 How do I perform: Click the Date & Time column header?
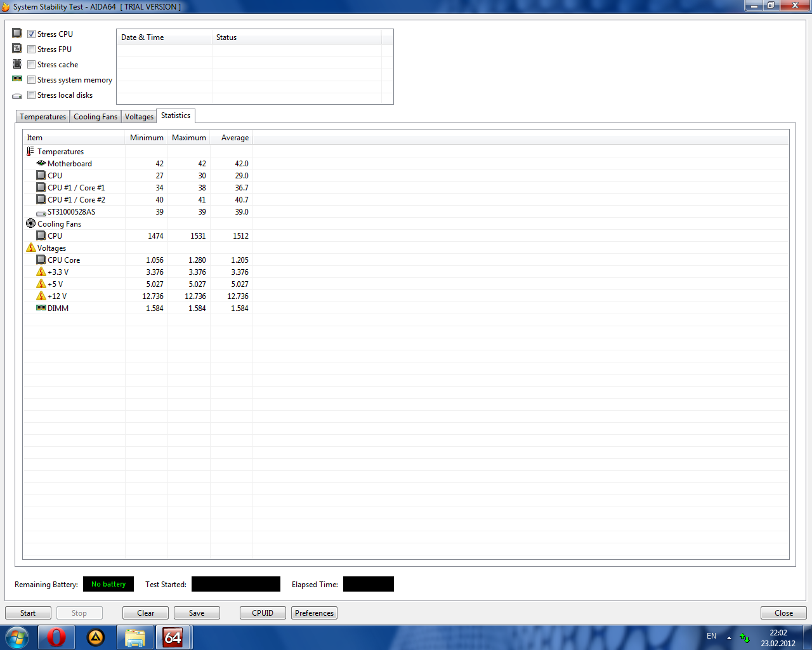click(x=165, y=37)
